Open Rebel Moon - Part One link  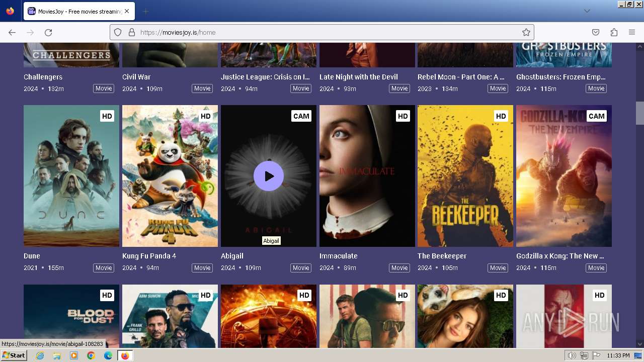(461, 77)
